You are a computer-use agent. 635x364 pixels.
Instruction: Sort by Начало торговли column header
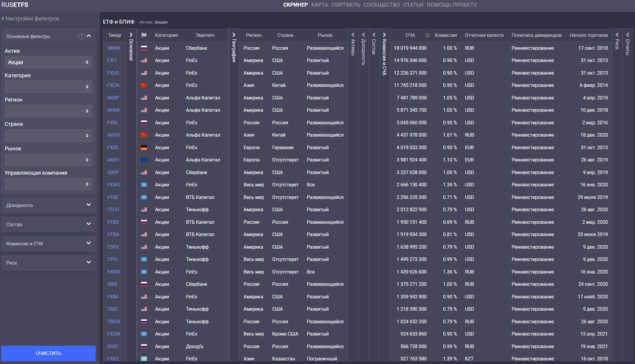click(588, 35)
